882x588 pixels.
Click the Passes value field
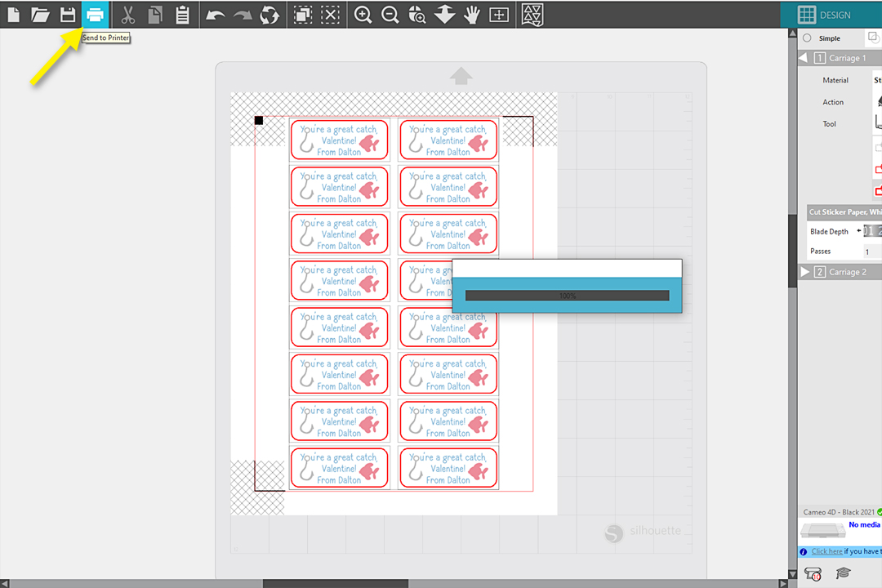[872, 252]
